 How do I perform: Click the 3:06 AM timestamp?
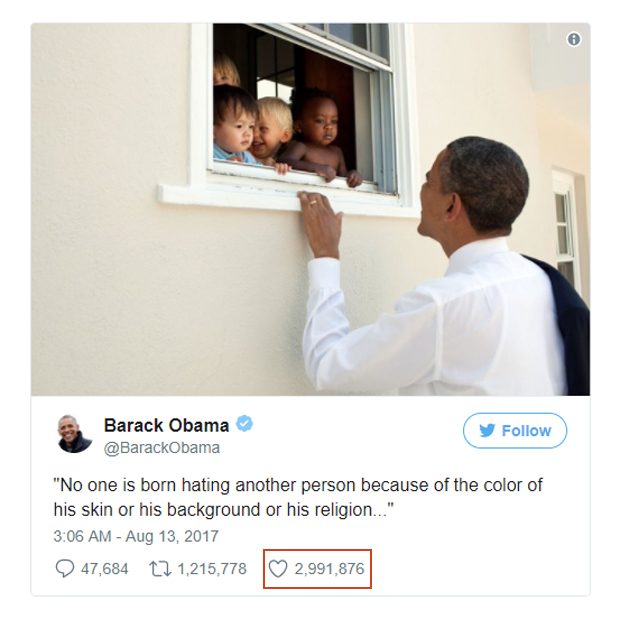coord(82,536)
